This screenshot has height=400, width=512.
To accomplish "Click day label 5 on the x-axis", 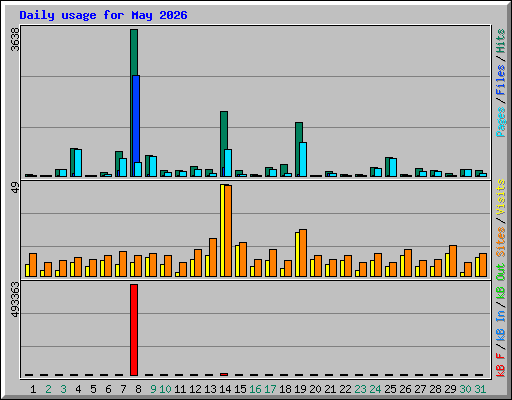I will [93, 389].
